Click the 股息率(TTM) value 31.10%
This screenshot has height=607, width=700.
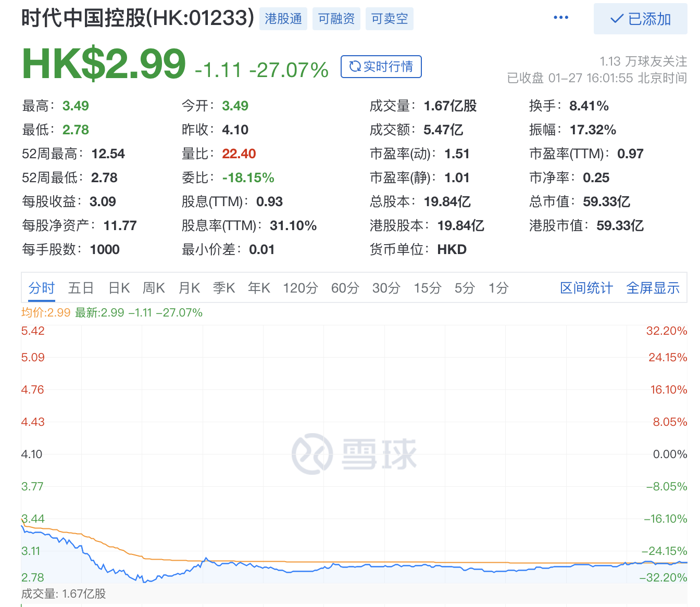[293, 226]
